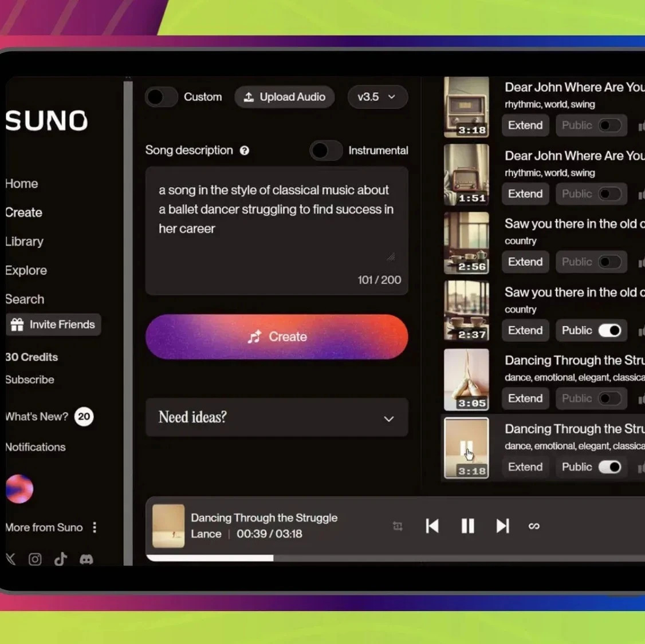
Task: Toggle Public on Dancing Through 3:05 song
Action: 609,398
